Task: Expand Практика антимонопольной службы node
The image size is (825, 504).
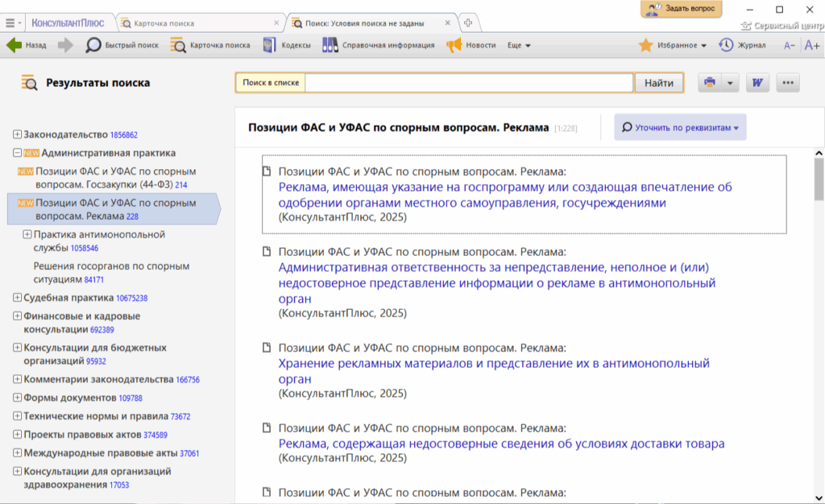Action: (x=27, y=234)
